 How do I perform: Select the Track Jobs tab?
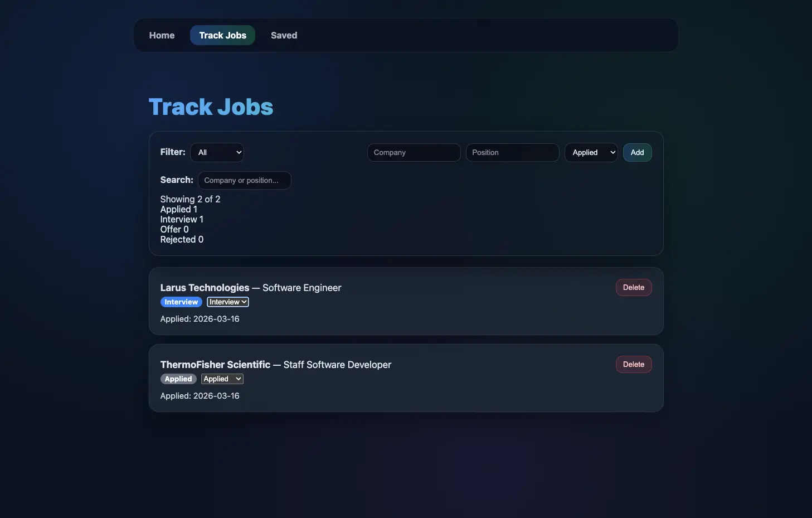[x=222, y=35]
